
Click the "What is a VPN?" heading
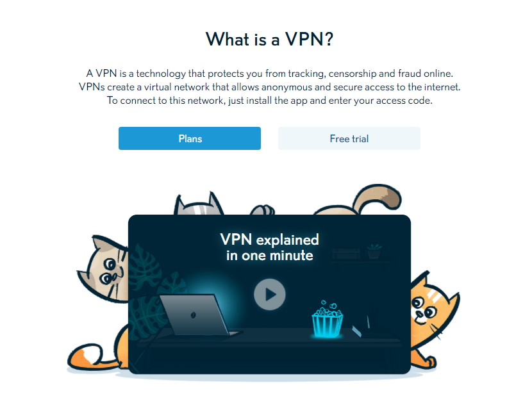[x=270, y=39]
